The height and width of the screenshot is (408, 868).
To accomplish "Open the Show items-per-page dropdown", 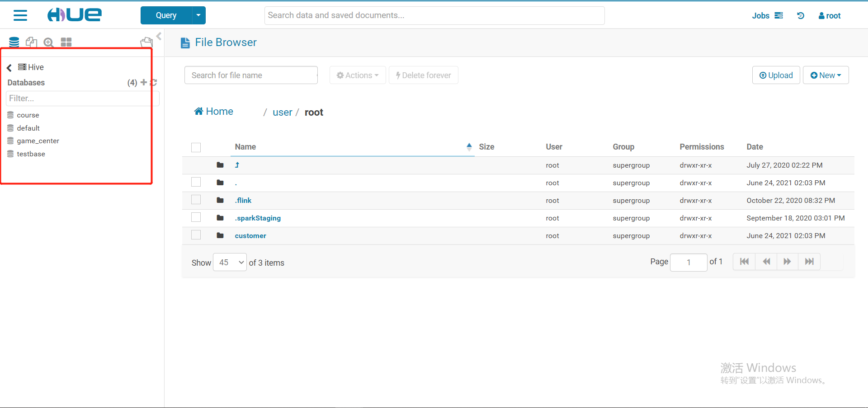I will point(230,263).
